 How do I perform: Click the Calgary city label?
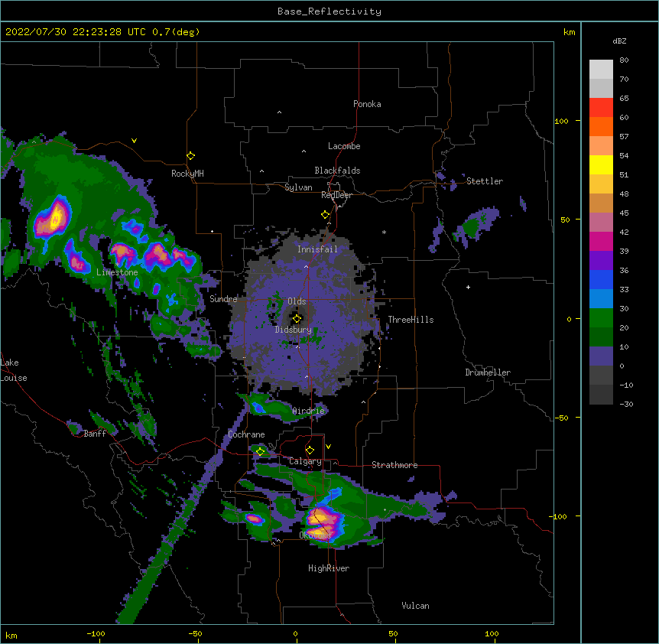[305, 461]
